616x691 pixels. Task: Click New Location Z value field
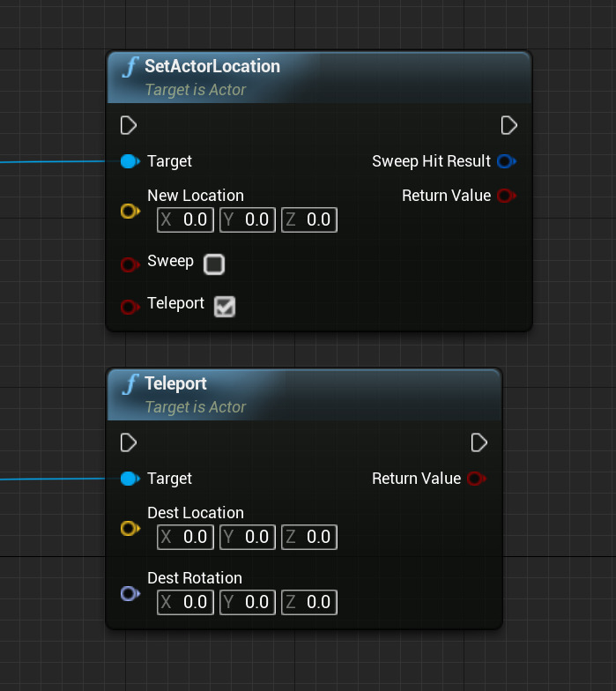(309, 219)
